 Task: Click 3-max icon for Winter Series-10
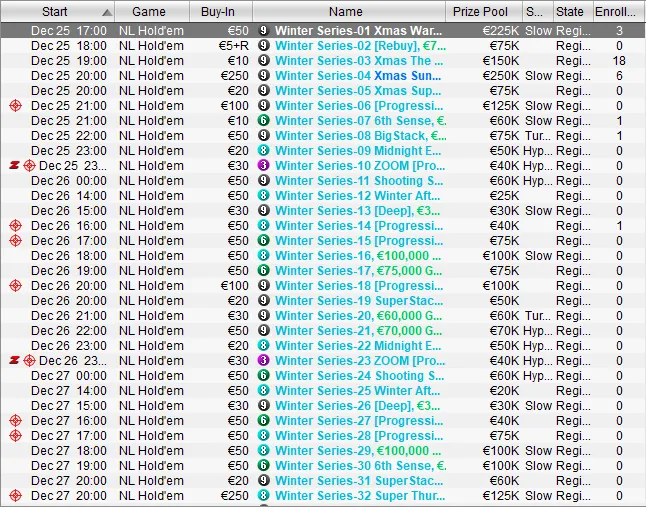(264, 166)
